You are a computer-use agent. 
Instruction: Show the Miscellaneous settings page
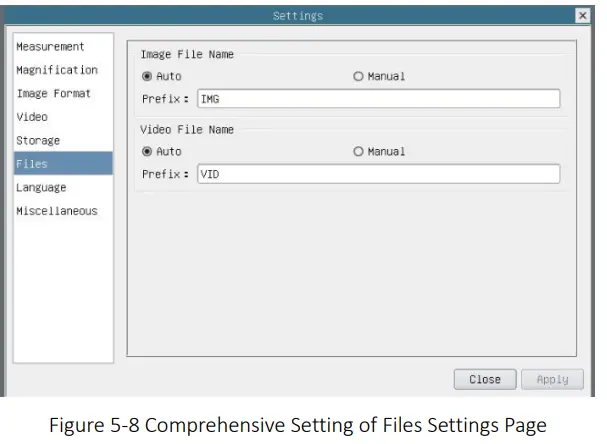tap(56, 211)
